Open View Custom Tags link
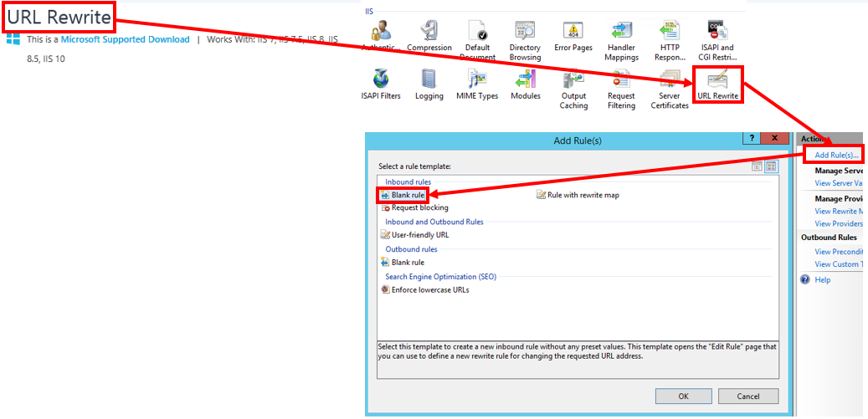 pos(839,264)
